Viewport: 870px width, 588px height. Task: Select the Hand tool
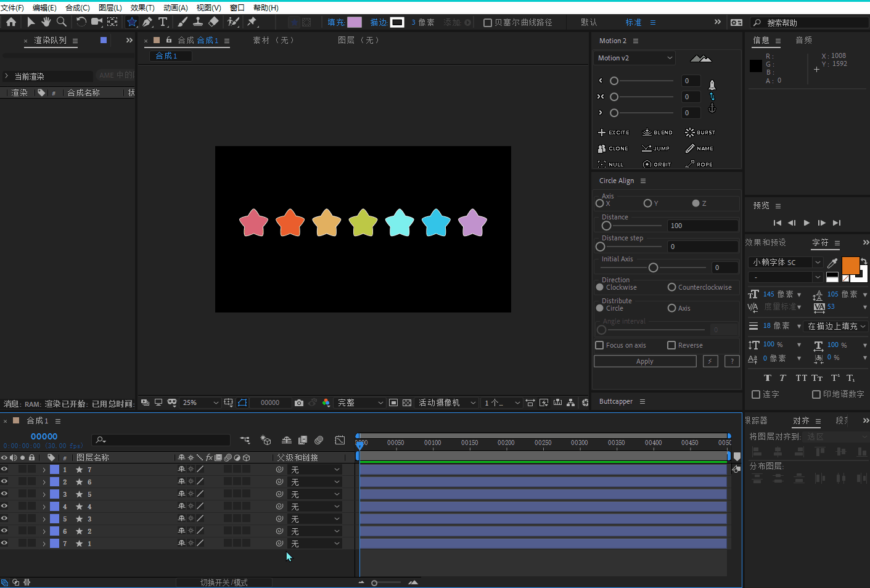46,22
